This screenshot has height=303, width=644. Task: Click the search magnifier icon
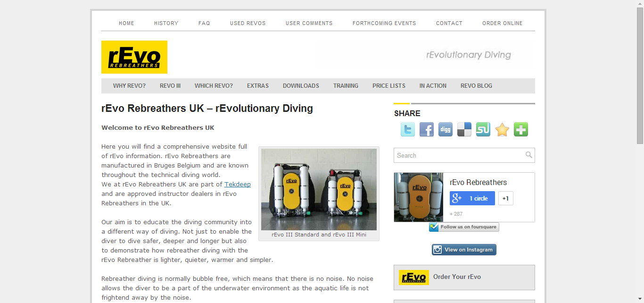point(528,155)
